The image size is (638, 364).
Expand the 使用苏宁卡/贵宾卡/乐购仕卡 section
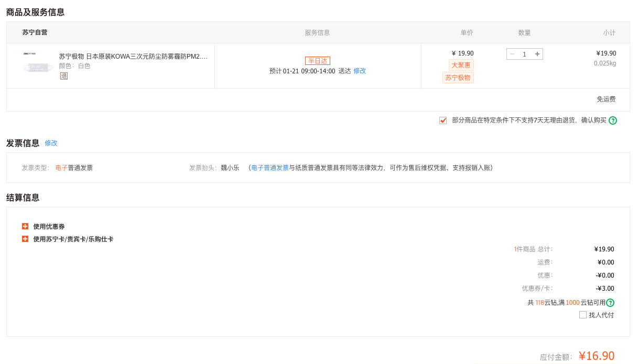[x=25, y=239]
